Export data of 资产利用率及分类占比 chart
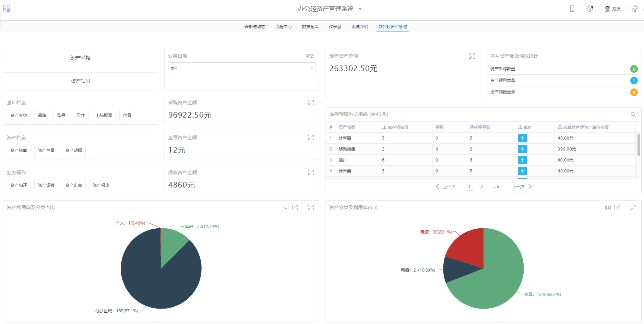644x324 pixels. (x=286, y=207)
